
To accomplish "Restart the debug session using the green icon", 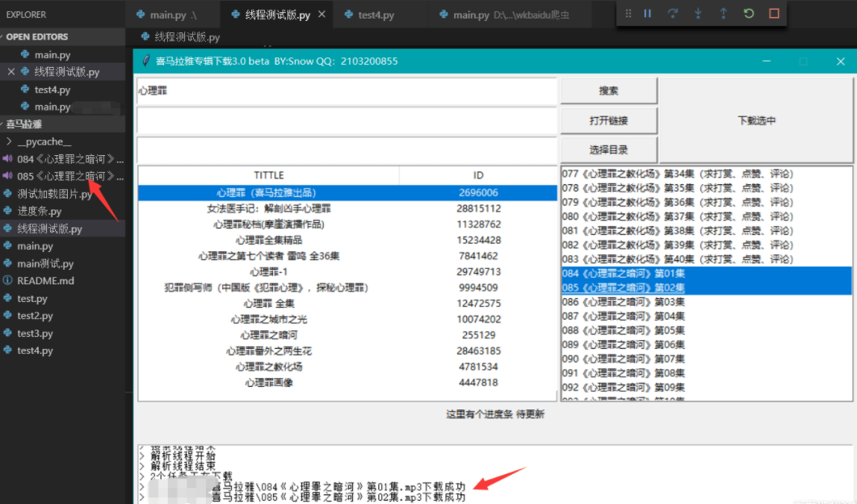I will point(749,14).
